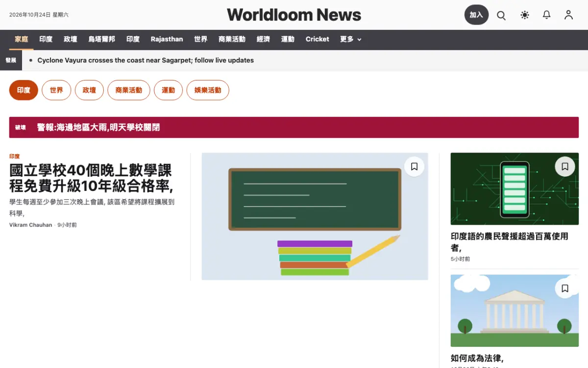This screenshot has height=368, width=588.
Task: Open the courthouse building article thumbnail
Action: click(x=514, y=311)
